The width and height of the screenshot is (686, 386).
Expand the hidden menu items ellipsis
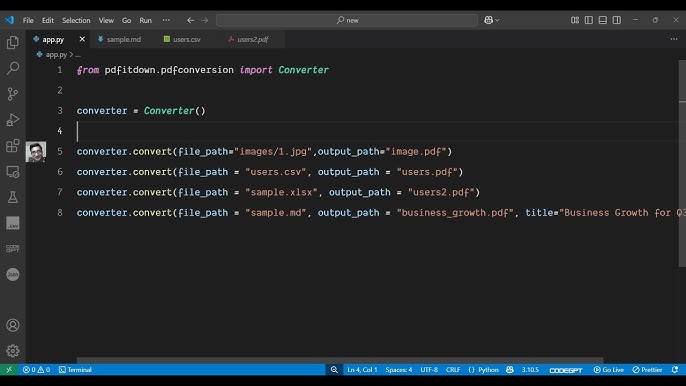[x=166, y=20]
